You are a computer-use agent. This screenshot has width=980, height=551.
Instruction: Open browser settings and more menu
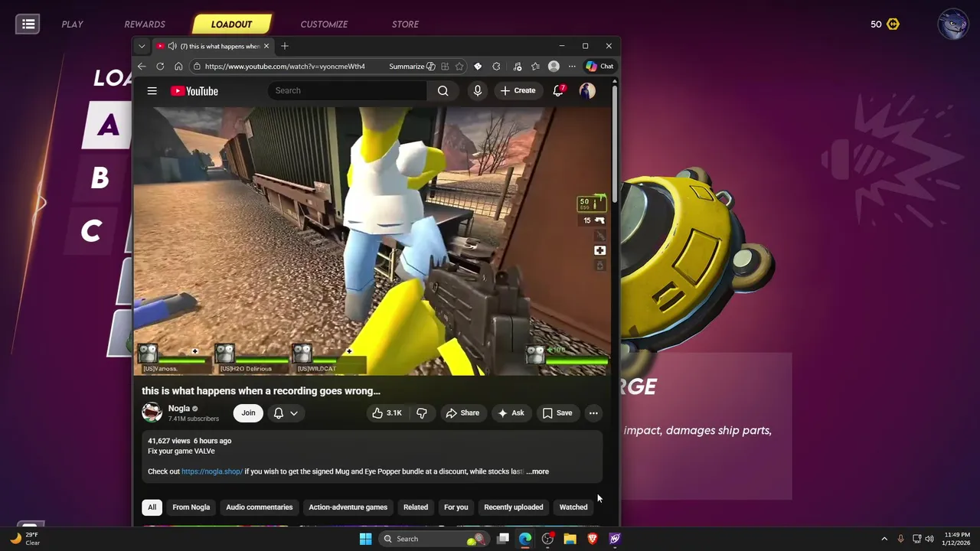pyautogui.click(x=572, y=67)
